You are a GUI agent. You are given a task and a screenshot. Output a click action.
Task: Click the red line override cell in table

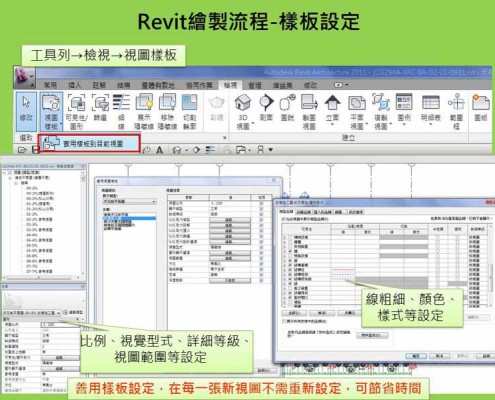click(343, 270)
